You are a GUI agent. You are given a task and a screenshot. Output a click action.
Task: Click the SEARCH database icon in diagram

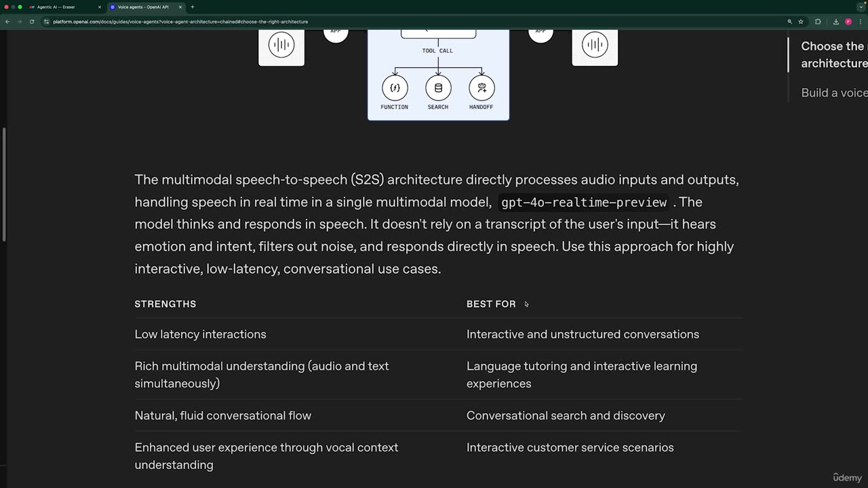tap(438, 87)
